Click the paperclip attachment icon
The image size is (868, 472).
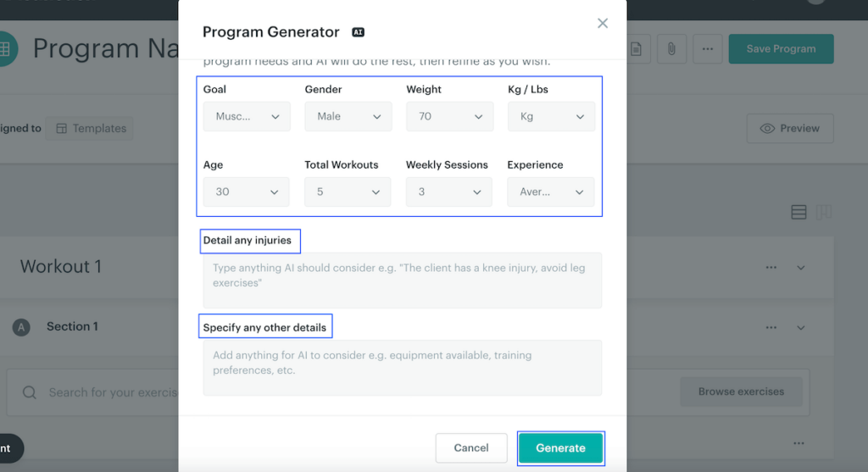(x=670, y=49)
